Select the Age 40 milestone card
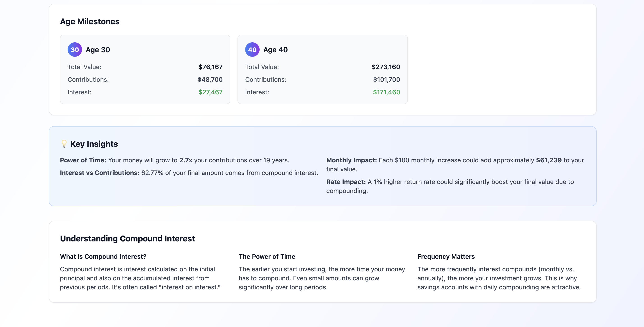The width and height of the screenshot is (644, 327). click(x=322, y=69)
